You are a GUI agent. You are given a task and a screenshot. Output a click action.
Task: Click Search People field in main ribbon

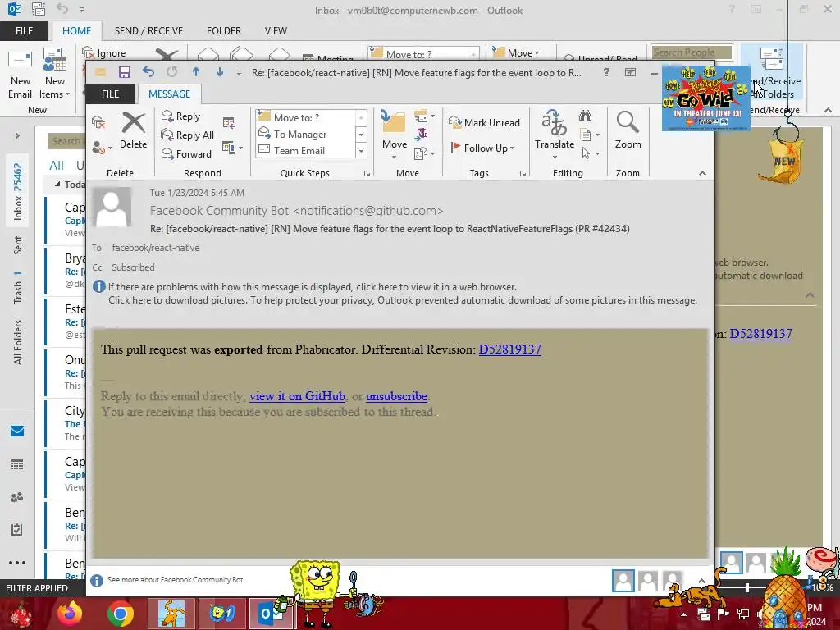point(692,52)
